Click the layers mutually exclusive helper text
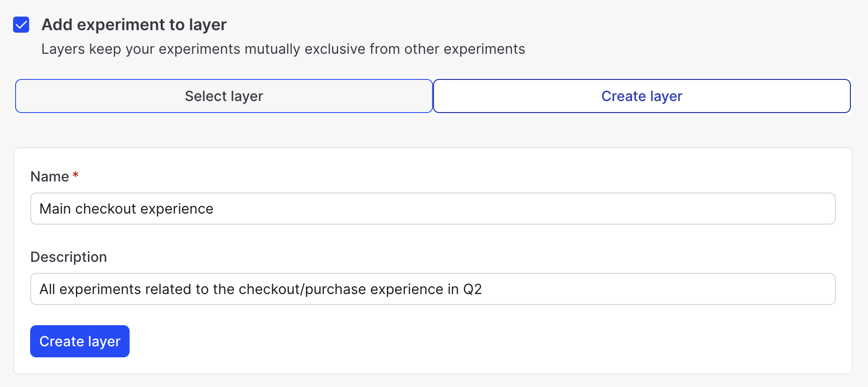The width and height of the screenshot is (868, 387). point(283,49)
